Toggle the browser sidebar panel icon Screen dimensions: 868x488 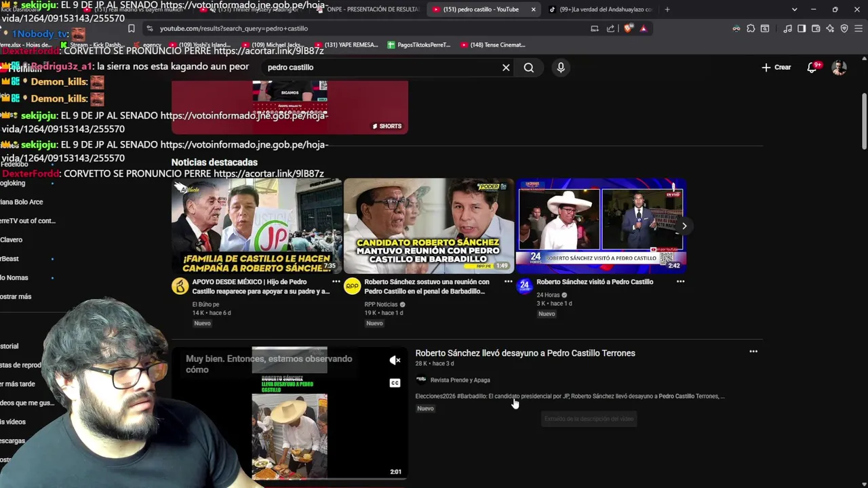coord(802,28)
